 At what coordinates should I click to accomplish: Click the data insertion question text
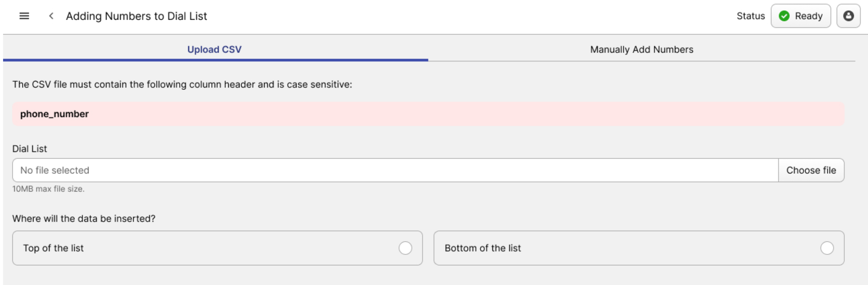84,219
